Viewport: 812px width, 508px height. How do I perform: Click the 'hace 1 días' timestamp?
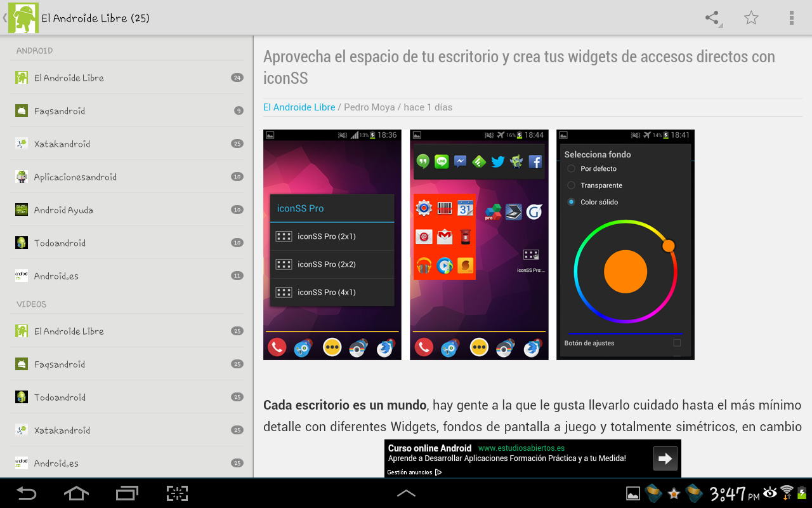pyautogui.click(x=428, y=107)
